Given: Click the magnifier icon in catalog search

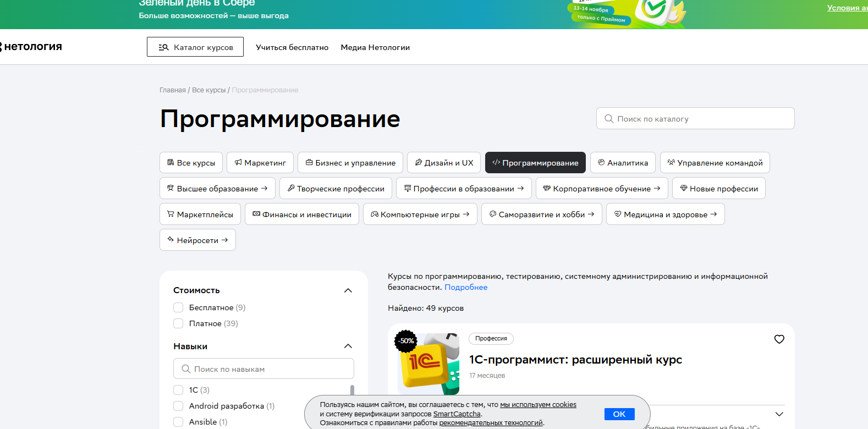Looking at the screenshot, I should (x=609, y=119).
